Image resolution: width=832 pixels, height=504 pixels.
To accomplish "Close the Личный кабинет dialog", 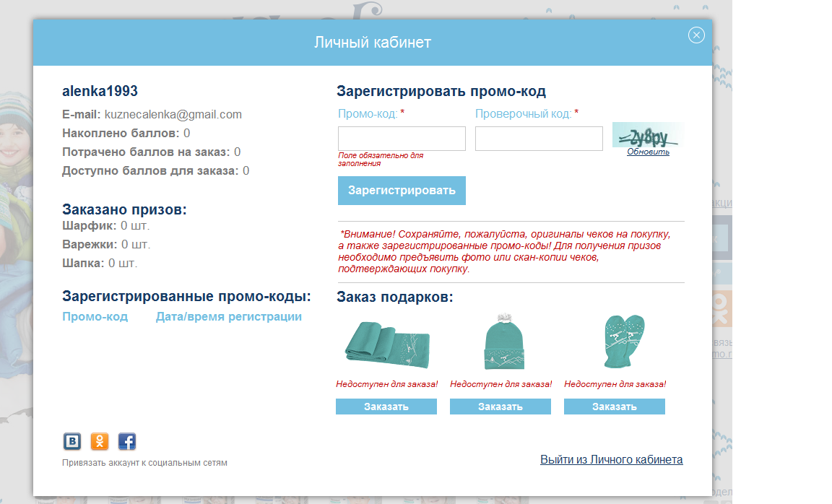I will coord(696,35).
